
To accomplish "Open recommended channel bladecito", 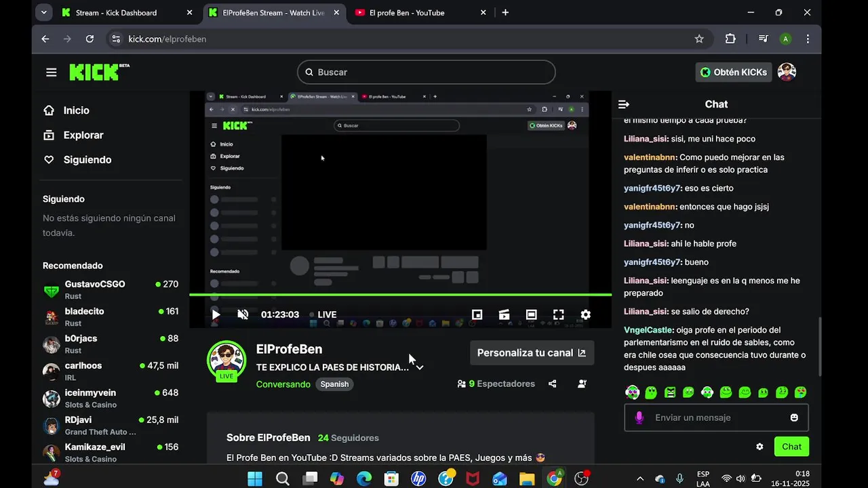I will [x=111, y=317].
